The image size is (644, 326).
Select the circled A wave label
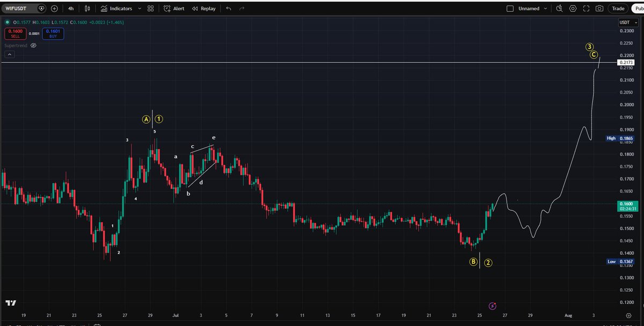[x=145, y=118]
